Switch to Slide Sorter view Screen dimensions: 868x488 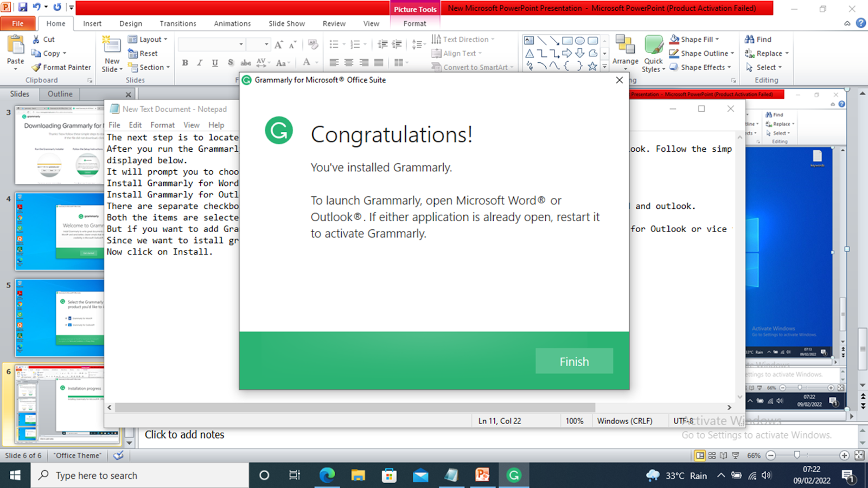pyautogui.click(x=712, y=455)
